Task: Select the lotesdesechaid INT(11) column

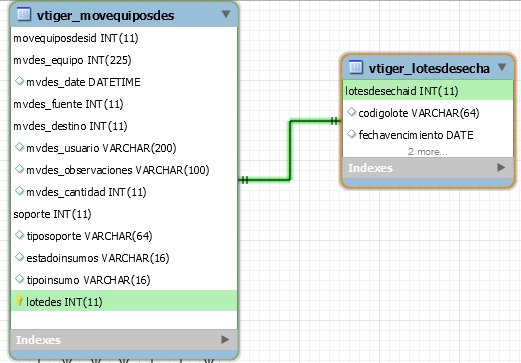Action: point(428,91)
